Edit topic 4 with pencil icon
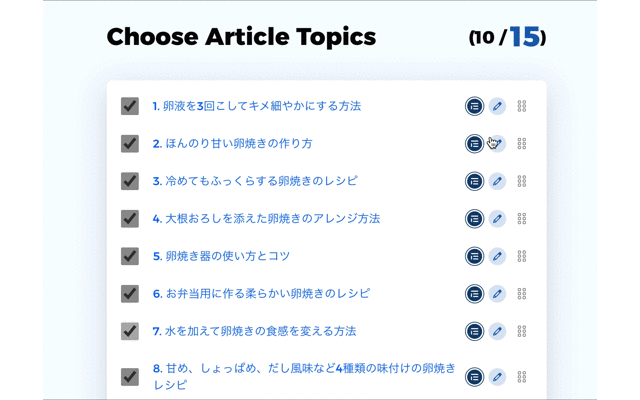The width and height of the screenshot is (640, 400). click(x=497, y=219)
